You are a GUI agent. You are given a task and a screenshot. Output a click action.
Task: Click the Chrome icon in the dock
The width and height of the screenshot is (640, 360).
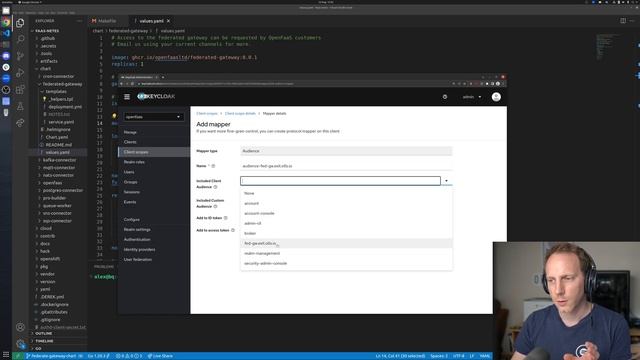(6, 22)
